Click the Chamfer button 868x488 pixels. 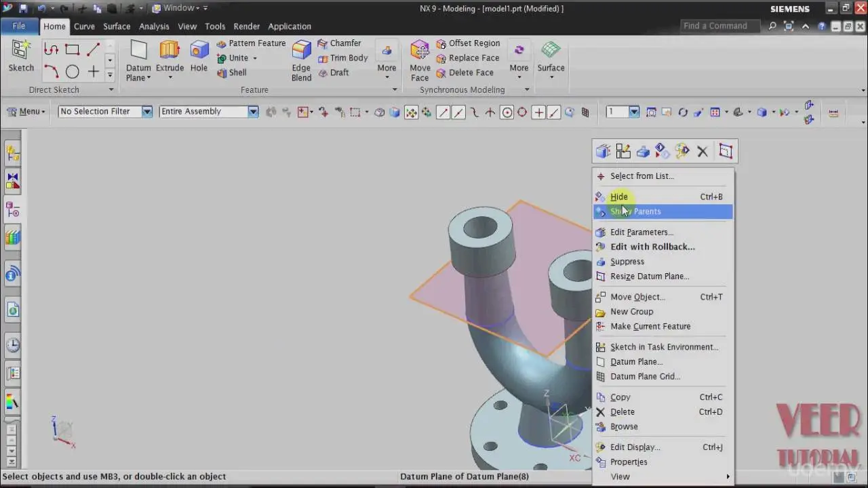click(x=339, y=43)
